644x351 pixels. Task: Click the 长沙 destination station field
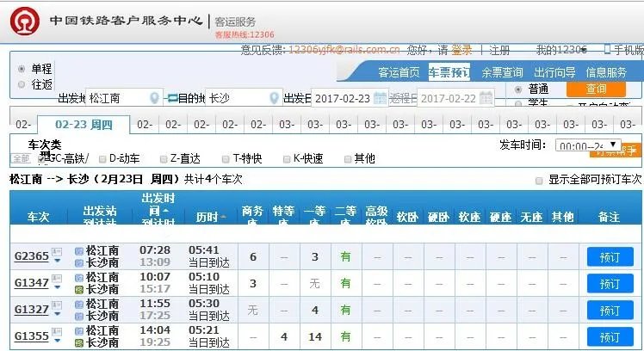click(x=244, y=98)
